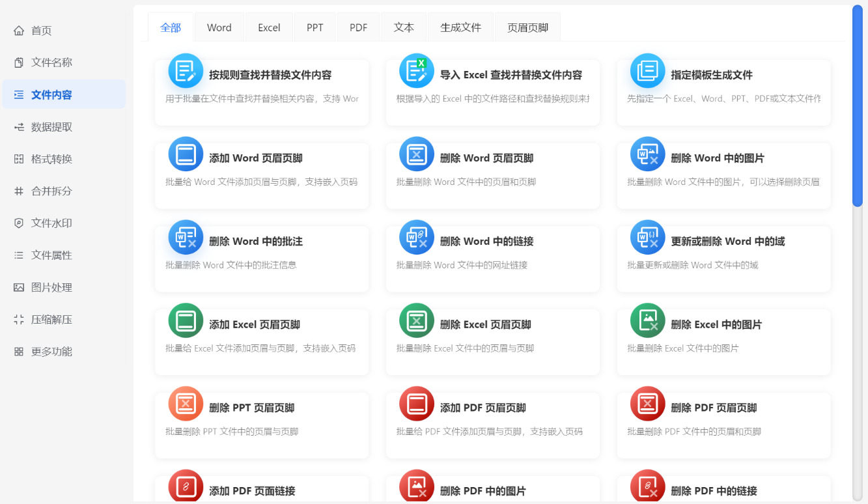Open the 指定模板生成文件 card title
This screenshot has height=504, width=868.
(x=712, y=75)
